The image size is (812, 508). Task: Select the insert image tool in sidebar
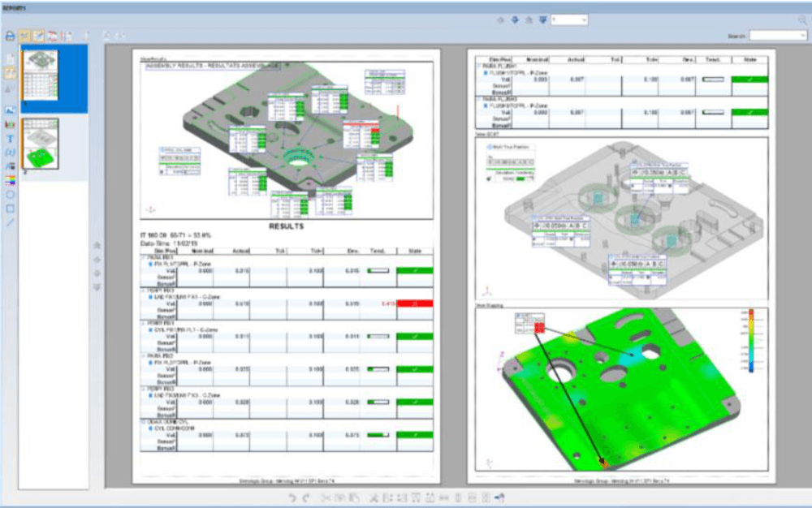coord(10,110)
